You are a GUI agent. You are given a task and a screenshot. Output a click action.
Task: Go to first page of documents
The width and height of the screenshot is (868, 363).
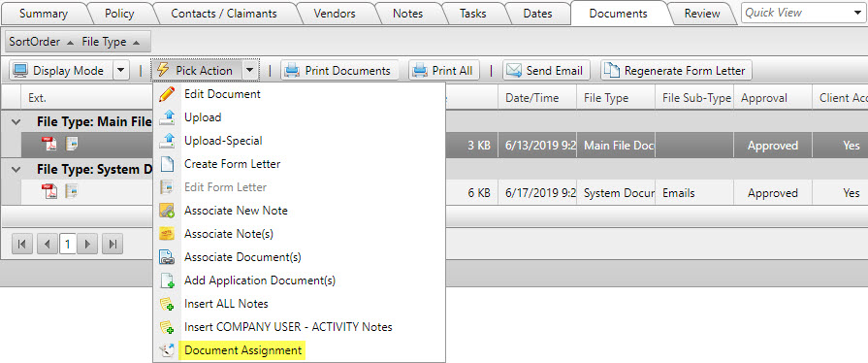(22, 244)
